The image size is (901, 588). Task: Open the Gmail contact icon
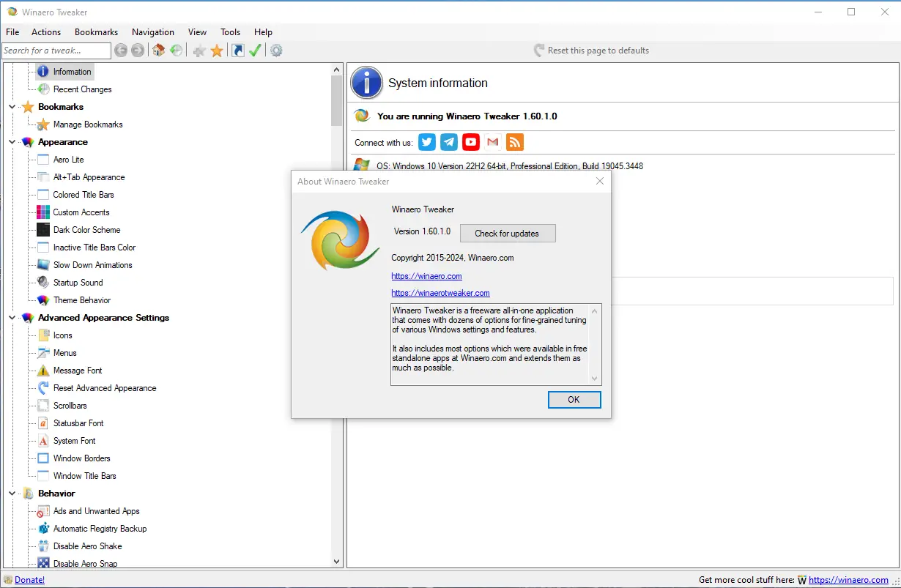pyautogui.click(x=492, y=141)
